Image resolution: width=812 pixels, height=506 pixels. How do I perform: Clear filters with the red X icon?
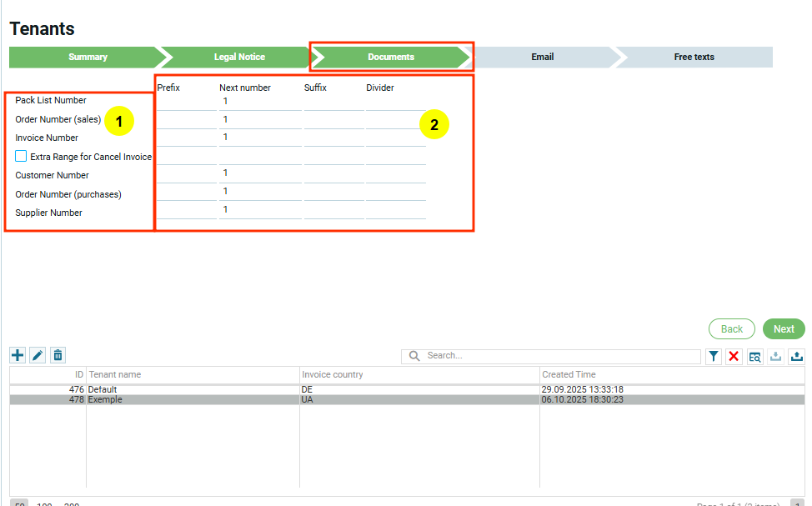[734, 356]
